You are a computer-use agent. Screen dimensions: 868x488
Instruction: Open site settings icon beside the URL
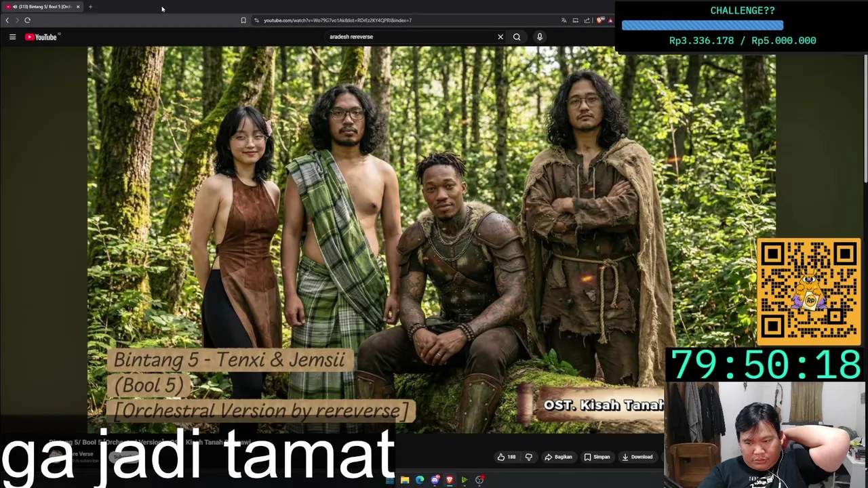point(256,20)
